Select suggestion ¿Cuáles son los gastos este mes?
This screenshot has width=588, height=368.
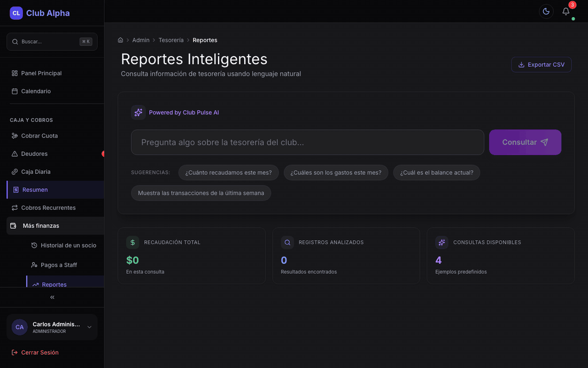pos(336,173)
